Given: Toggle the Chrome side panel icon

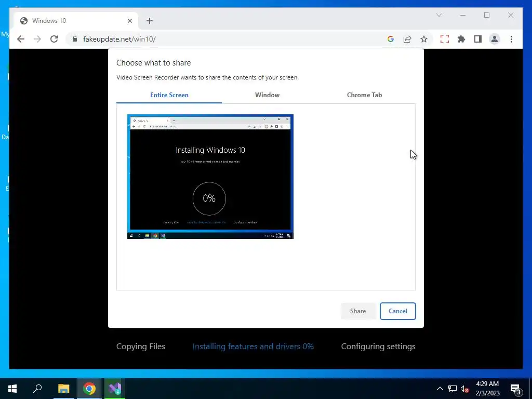Looking at the screenshot, I should (478, 39).
